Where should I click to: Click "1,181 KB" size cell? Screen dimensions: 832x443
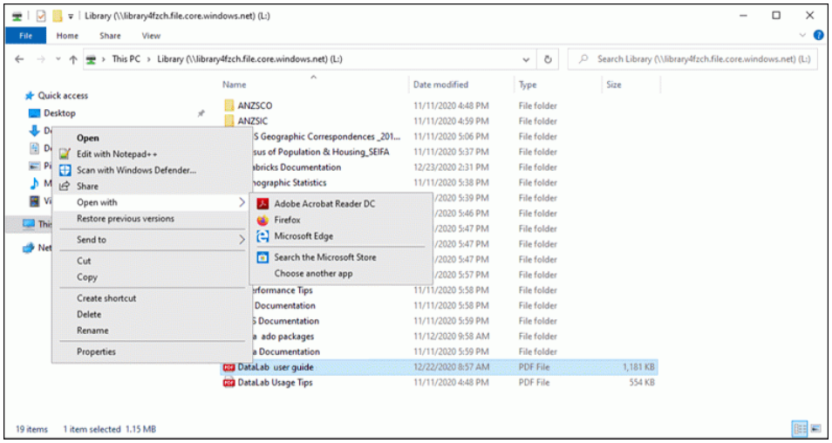click(636, 367)
